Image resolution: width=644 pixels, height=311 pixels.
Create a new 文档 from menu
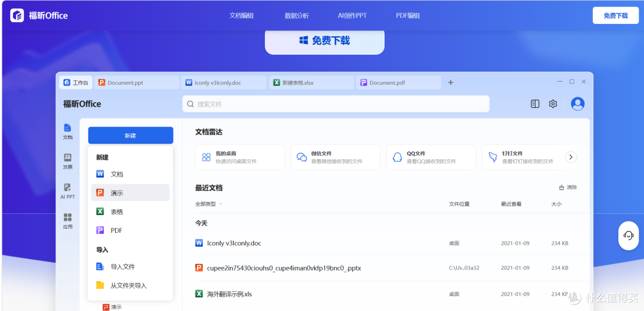click(130, 174)
